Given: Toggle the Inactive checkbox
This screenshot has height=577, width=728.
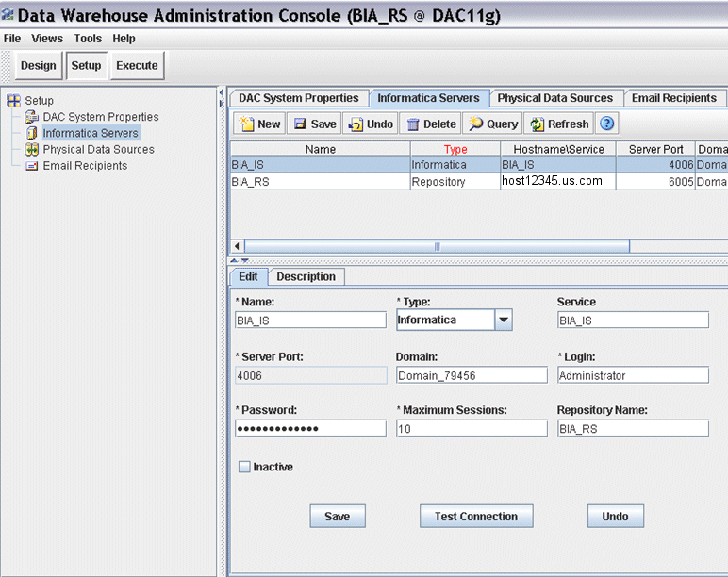Looking at the screenshot, I should (244, 467).
